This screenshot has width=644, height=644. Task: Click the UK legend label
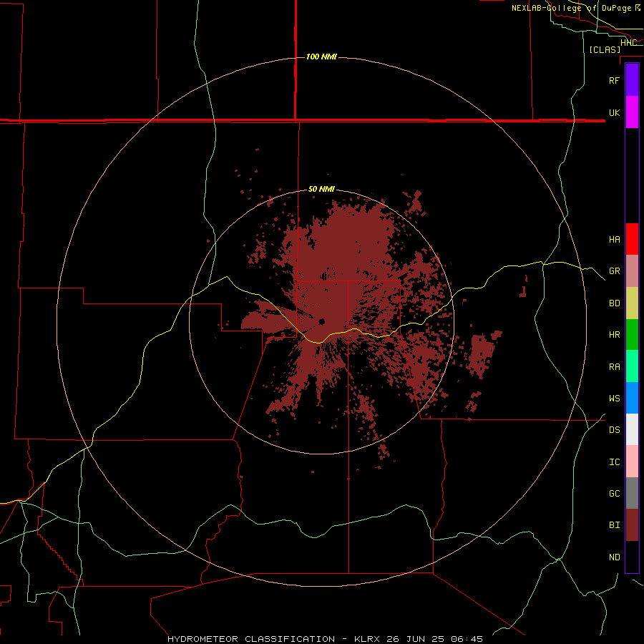614,112
